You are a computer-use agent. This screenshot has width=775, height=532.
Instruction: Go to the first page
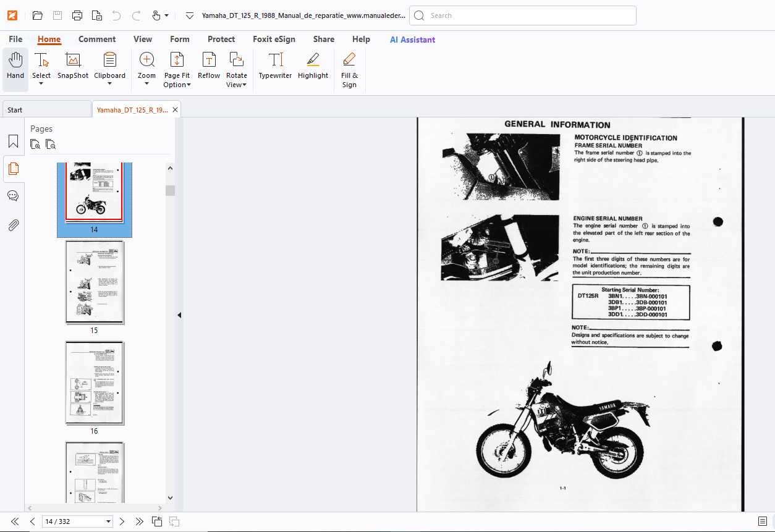click(x=15, y=521)
